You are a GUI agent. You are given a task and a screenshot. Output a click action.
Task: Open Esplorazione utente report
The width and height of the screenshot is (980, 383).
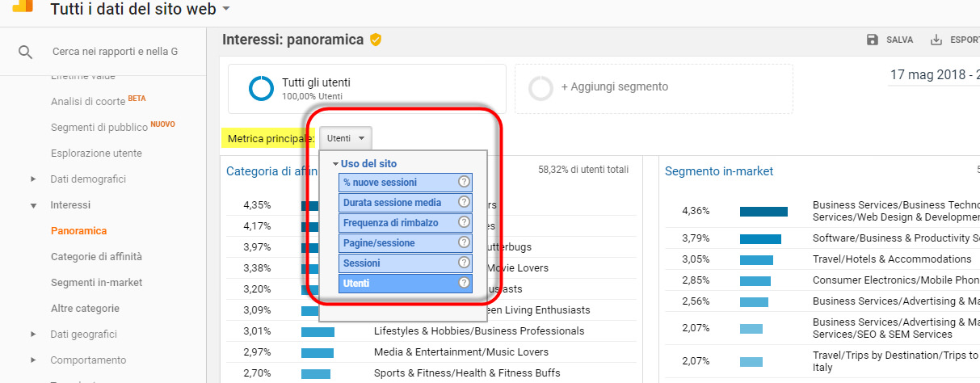[x=96, y=153]
